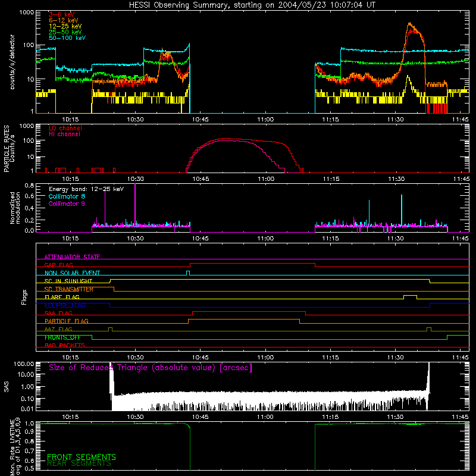Image resolution: width=476 pixels, height=476 pixels.
Task: Click the FRONT SEGMENTS legend label
Action: tap(82, 457)
